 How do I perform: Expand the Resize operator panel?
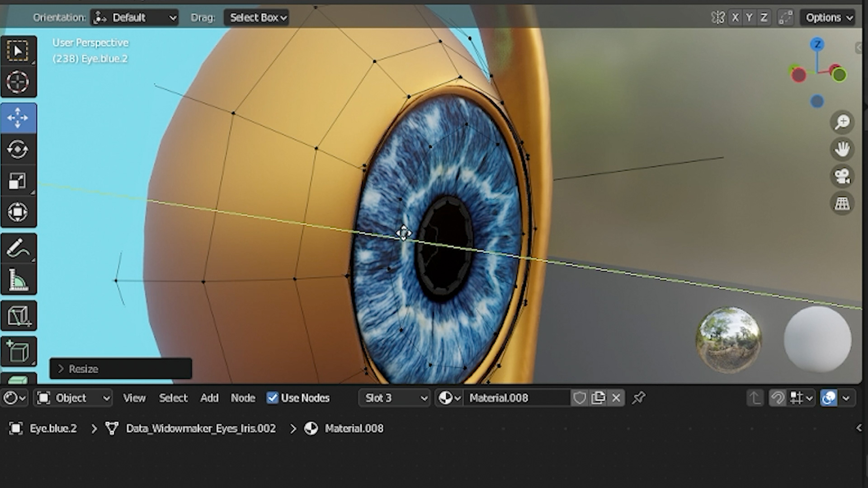click(x=121, y=369)
